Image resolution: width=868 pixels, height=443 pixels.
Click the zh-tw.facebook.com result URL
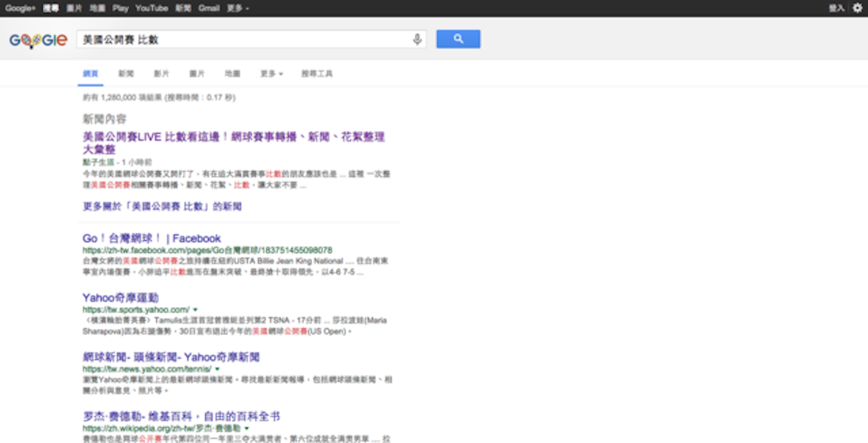tap(207, 250)
